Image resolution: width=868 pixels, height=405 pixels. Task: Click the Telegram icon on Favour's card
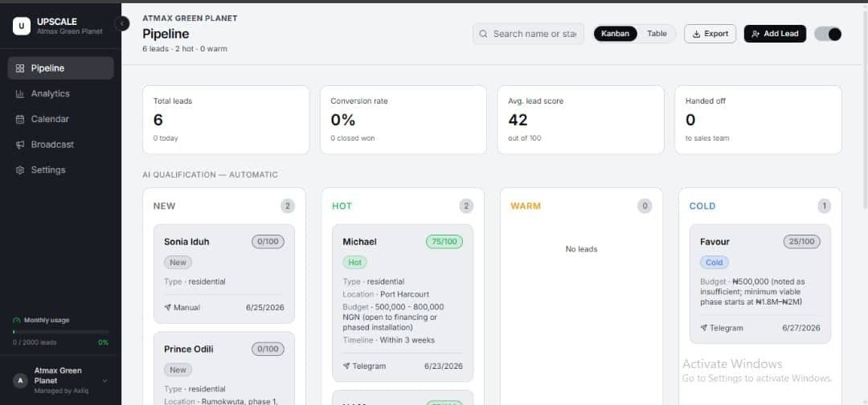coord(703,328)
